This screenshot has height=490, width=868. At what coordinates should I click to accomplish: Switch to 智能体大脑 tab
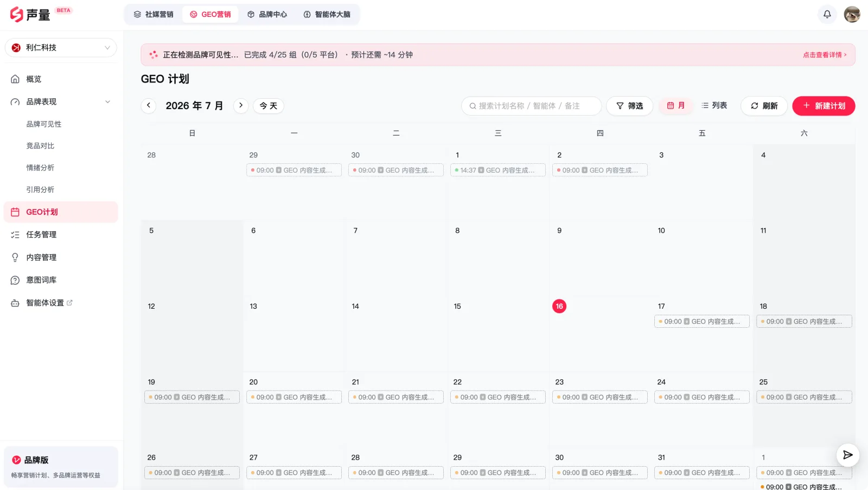[x=327, y=14]
